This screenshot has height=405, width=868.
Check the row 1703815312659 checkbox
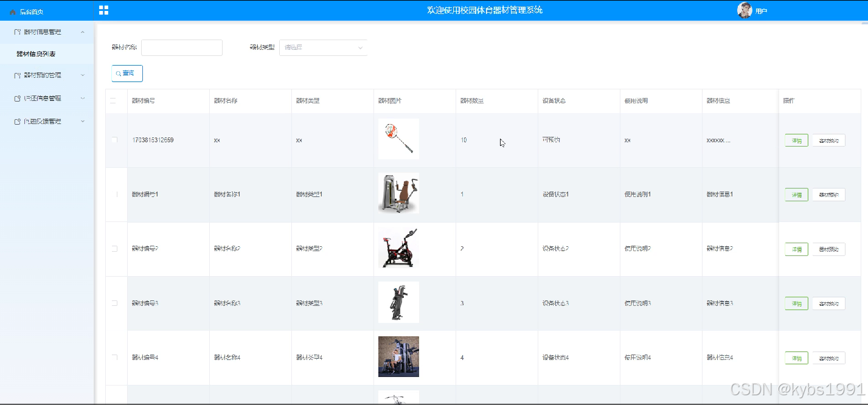[114, 140]
